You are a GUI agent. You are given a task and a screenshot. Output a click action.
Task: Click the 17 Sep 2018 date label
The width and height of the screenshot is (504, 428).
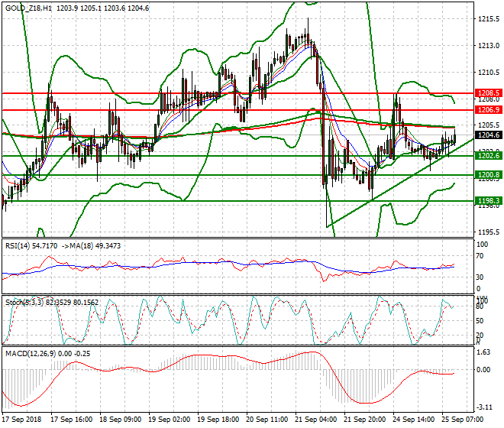click(x=21, y=420)
